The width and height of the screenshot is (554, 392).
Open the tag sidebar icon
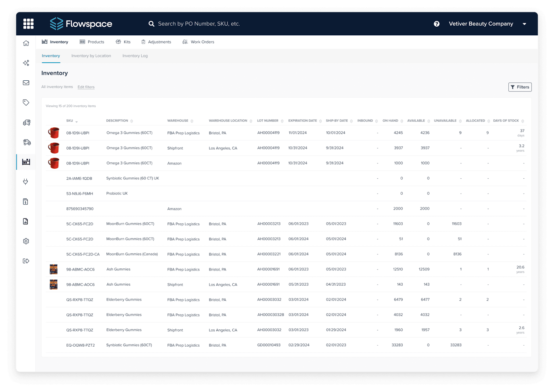pos(26,103)
